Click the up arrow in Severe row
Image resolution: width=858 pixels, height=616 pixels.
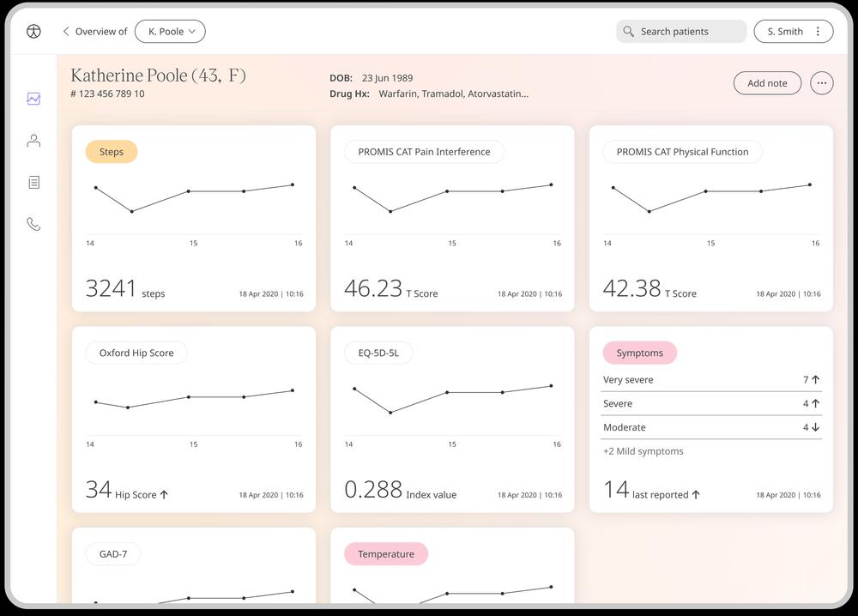[815, 404]
